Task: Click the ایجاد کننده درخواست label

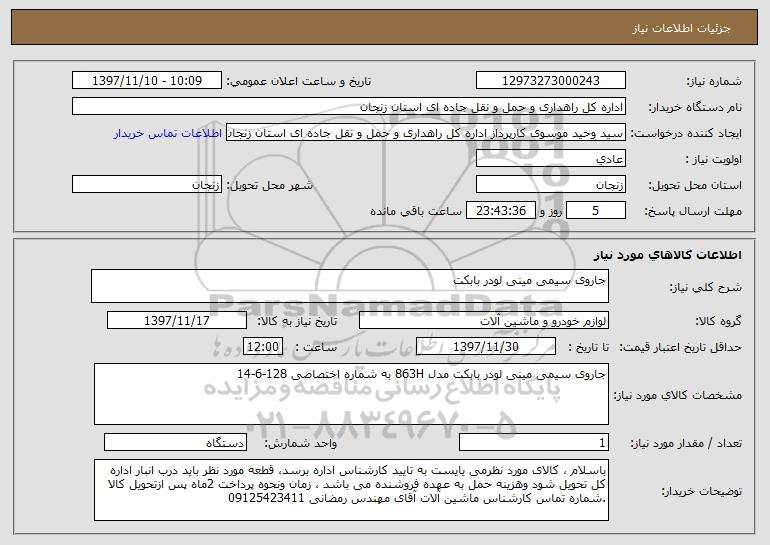Action: (686, 134)
